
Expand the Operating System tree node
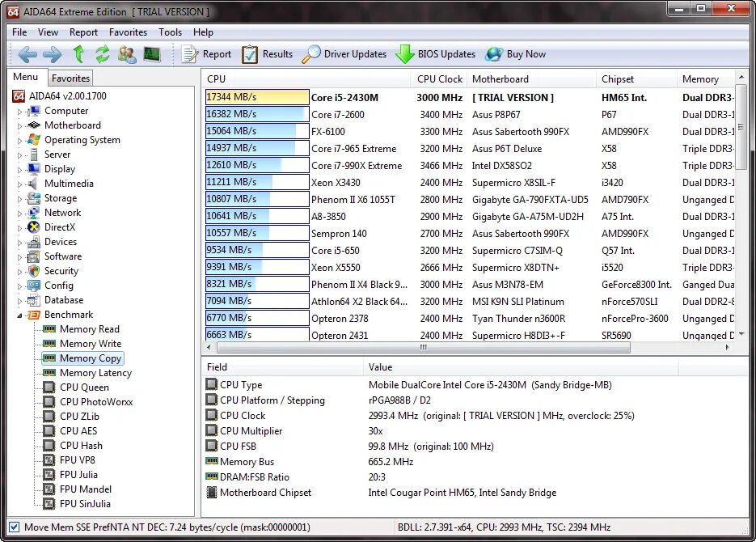[x=19, y=140]
